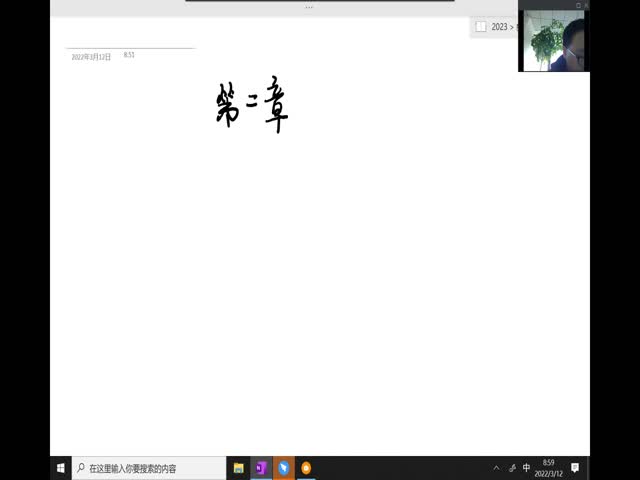Click the three dots handle at top
Image resolution: width=640 pixels, height=480 pixels.
coord(309,7)
